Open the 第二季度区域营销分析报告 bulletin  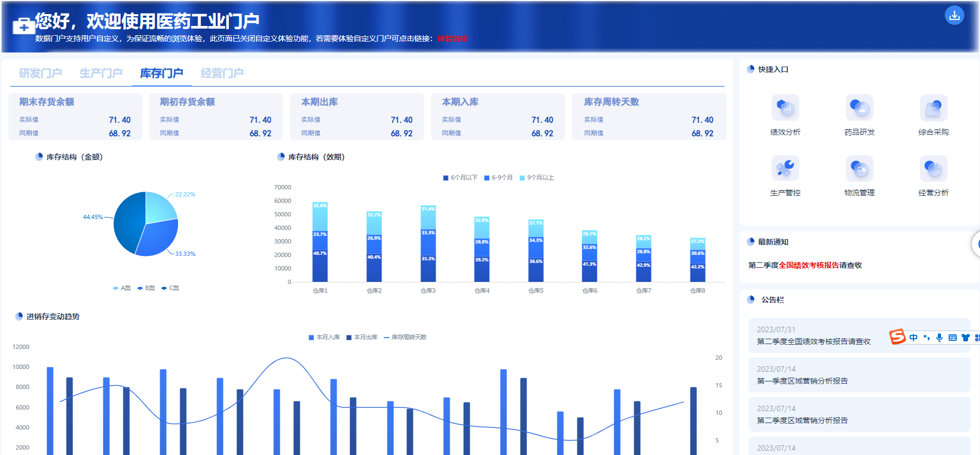pos(859,414)
